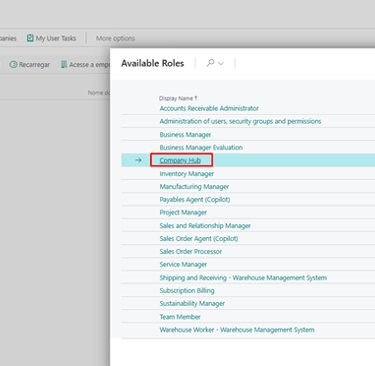Choose Sales and Relationship Manager role

coord(205,226)
